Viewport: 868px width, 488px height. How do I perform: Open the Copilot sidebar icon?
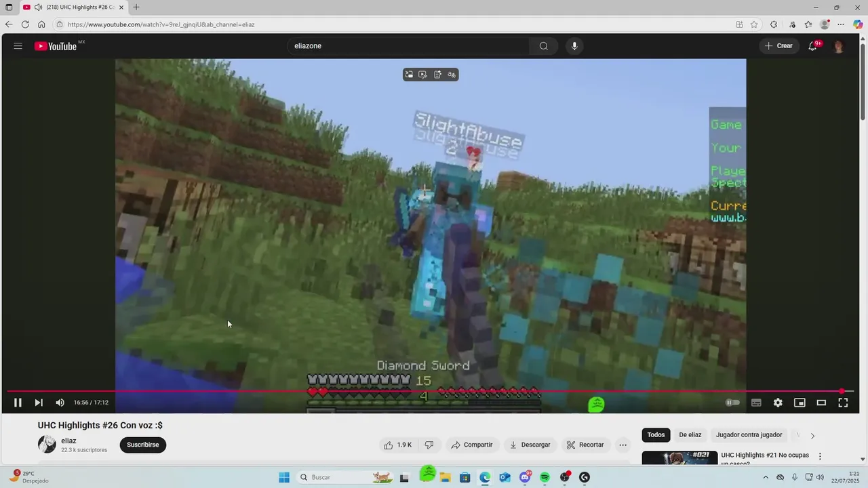coord(858,24)
